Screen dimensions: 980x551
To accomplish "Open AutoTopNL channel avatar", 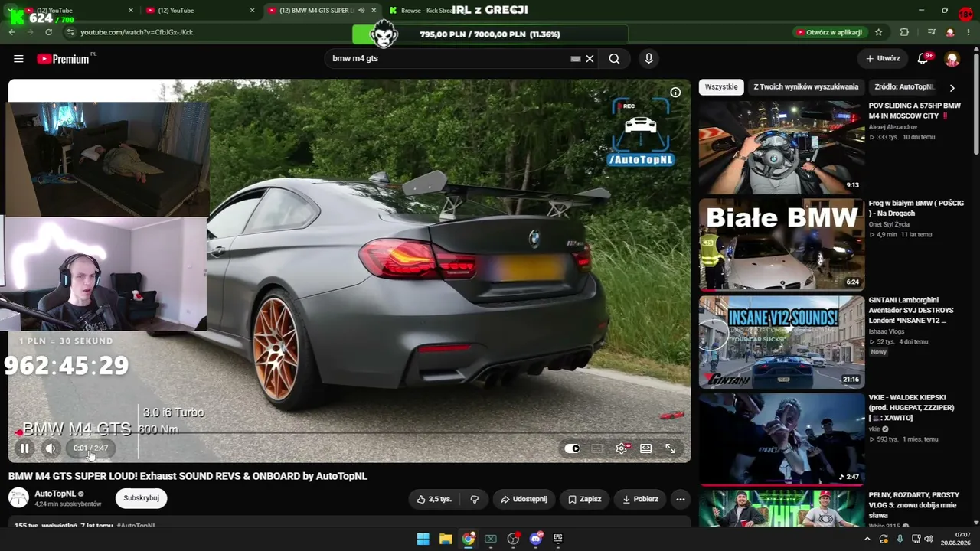I will click(18, 498).
